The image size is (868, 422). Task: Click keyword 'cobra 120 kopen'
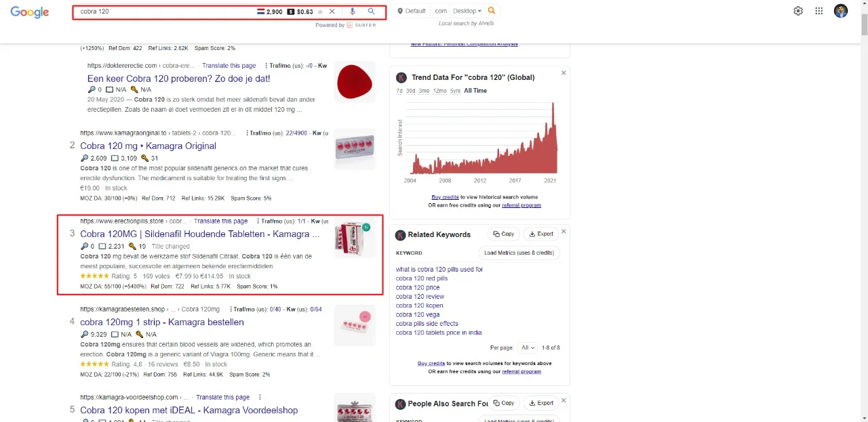pos(419,305)
